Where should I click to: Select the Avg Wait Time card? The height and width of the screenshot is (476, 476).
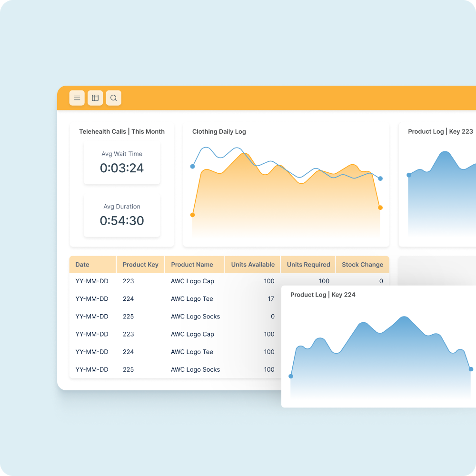pyautogui.click(x=122, y=163)
